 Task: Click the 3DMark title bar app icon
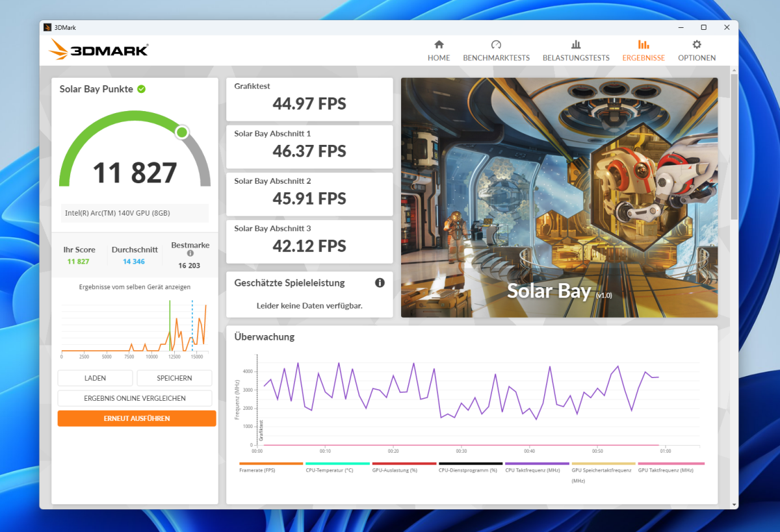[x=47, y=27]
